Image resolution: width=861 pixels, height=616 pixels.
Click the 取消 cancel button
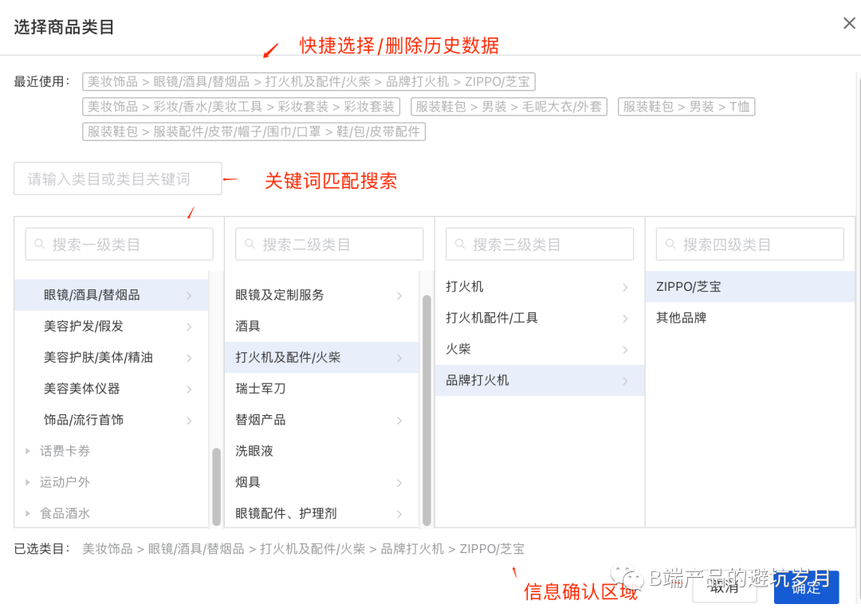coord(725,587)
